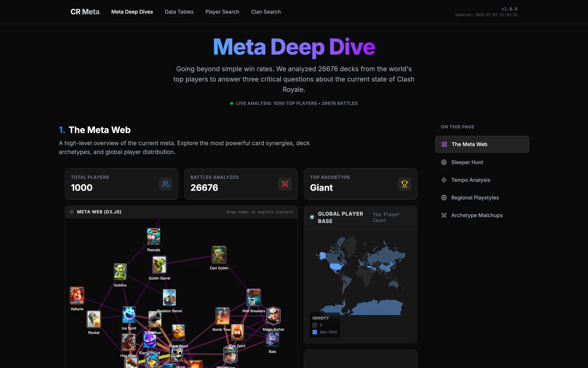588x368 pixels.
Task: Click the Top Archetype trophy icon
Action: click(x=404, y=184)
